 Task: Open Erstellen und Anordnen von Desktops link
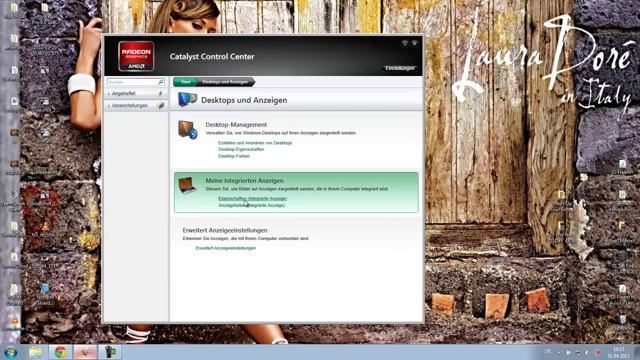255,143
